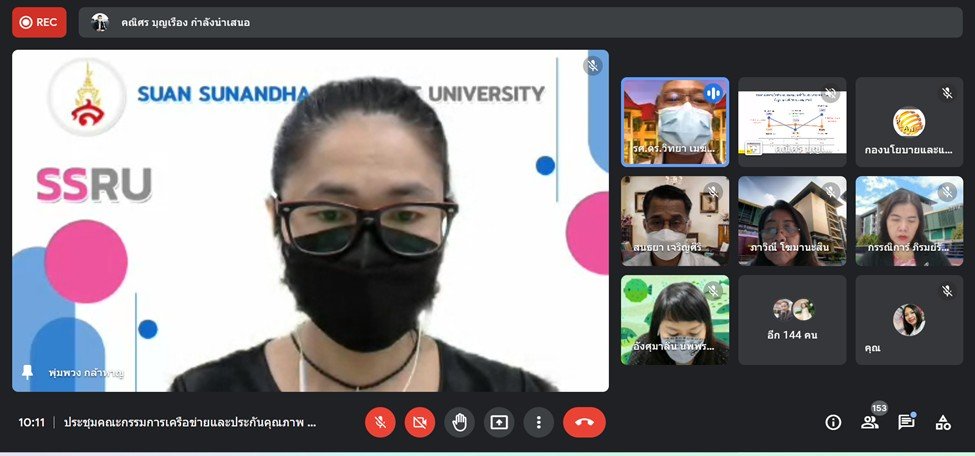Screen dimensions: 975x456
Task: Click the muted mic icon on main video
Action: coord(593,66)
